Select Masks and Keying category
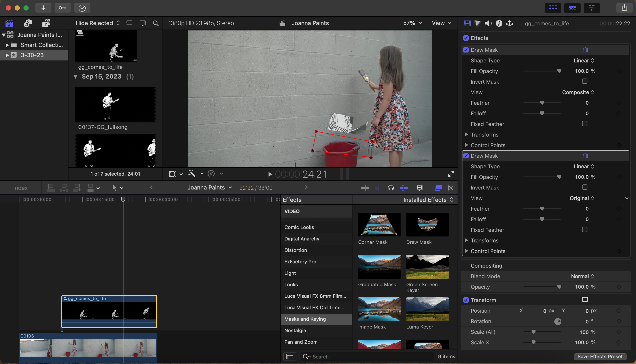Screen dimensions: 636x364 tap(305, 319)
